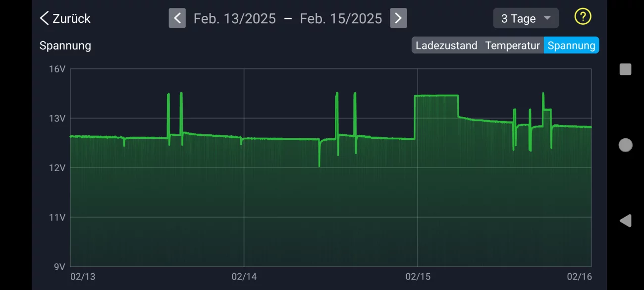Tap the Zurück text label
Screen dimensions: 644x290
point(71,19)
